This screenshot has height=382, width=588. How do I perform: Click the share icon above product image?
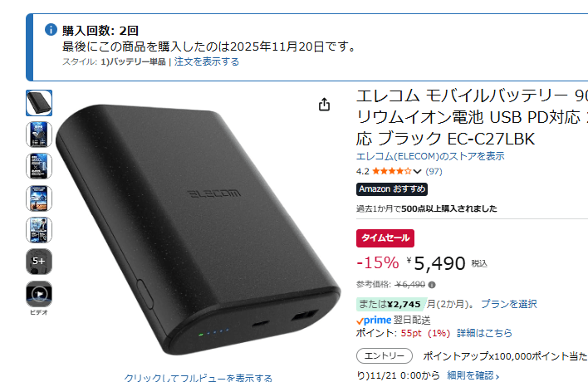click(x=325, y=105)
